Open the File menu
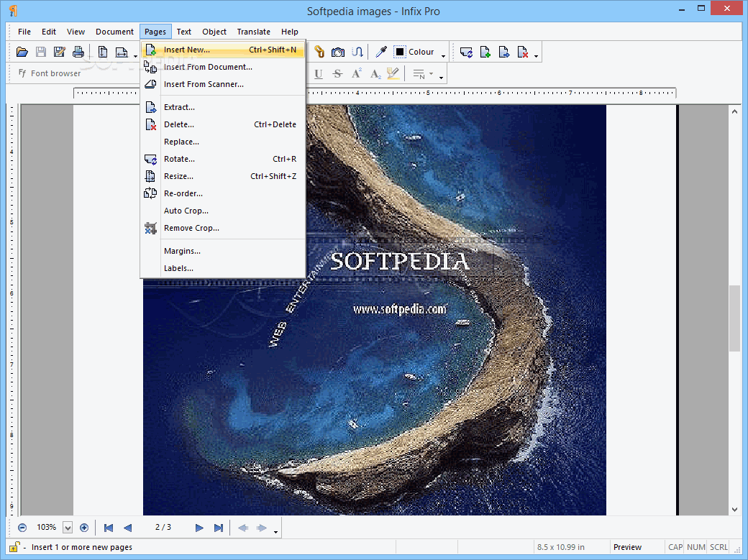748x560 pixels. (x=24, y=32)
